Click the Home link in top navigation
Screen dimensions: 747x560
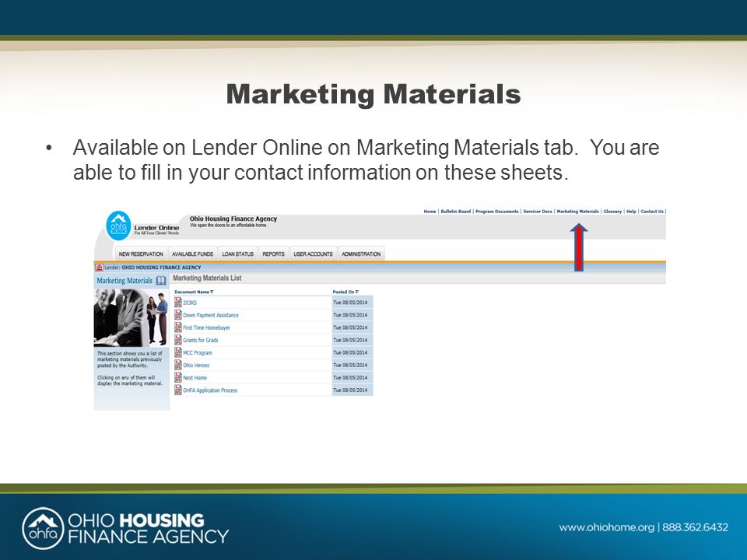coord(430,212)
